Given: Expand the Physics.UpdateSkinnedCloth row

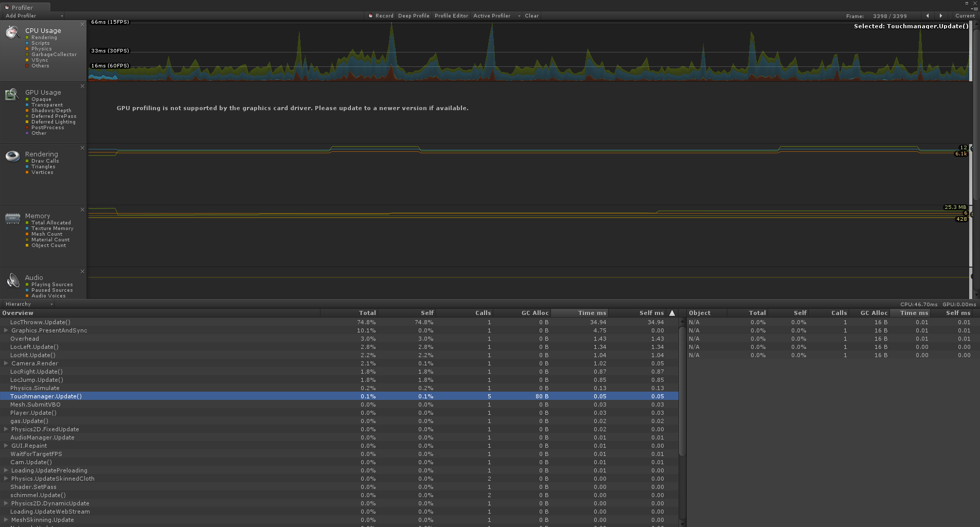Looking at the screenshot, I should pos(6,479).
